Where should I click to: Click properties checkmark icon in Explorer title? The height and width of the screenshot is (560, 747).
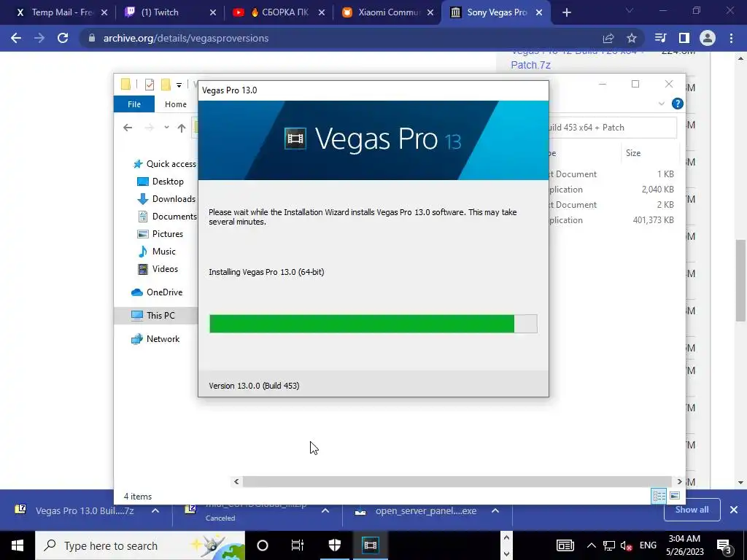tap(150, 85)
